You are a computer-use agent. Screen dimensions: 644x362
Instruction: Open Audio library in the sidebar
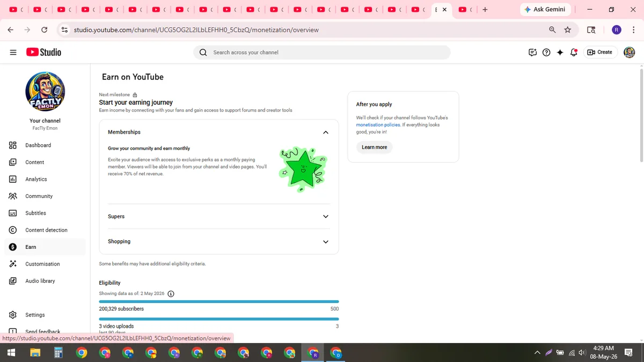(x=45, y=281)
